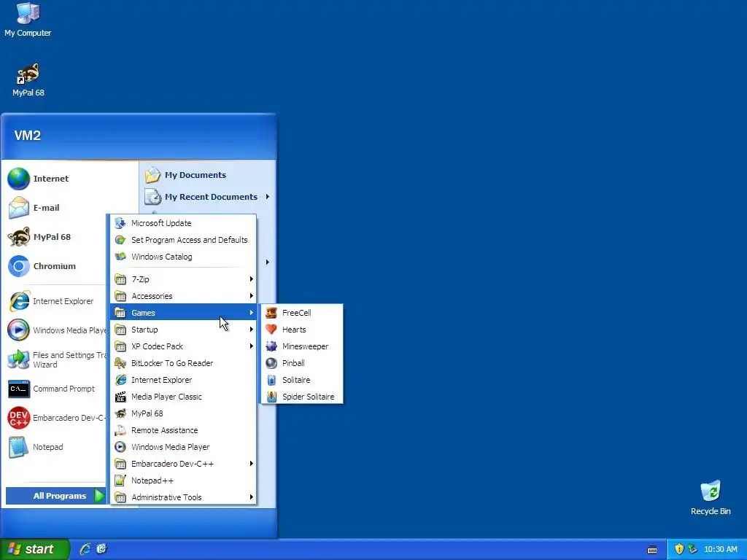The width and height of the screenshot is (747, 560).
Task: Click the on-screen keyboard tray icon
Action: (652, 550)
